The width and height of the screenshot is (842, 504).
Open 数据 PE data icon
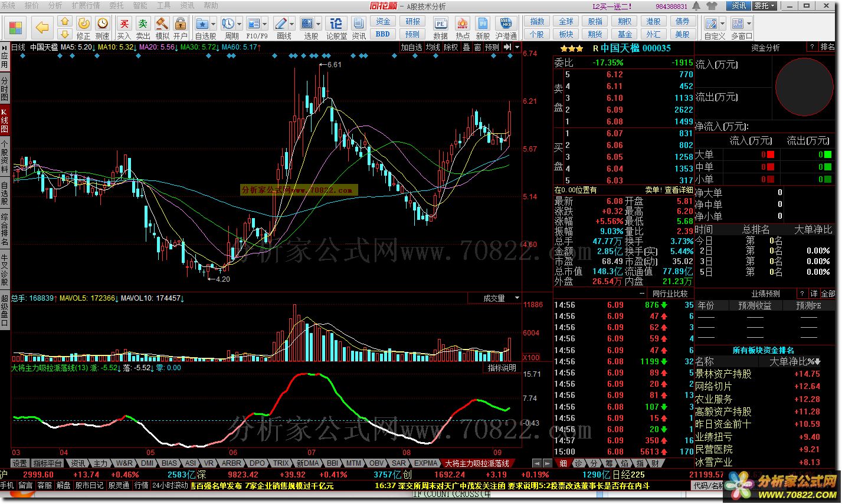(x=440, y=28)
